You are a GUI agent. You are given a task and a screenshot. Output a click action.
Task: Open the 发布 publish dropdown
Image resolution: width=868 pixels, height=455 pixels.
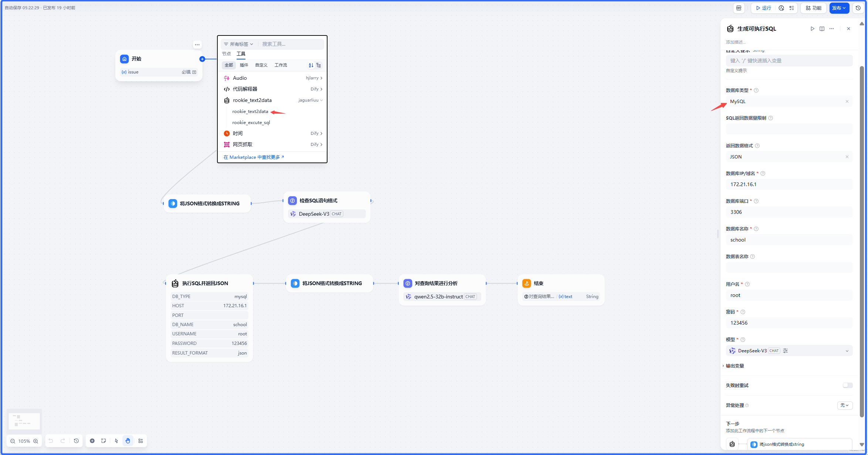[839, 8]
